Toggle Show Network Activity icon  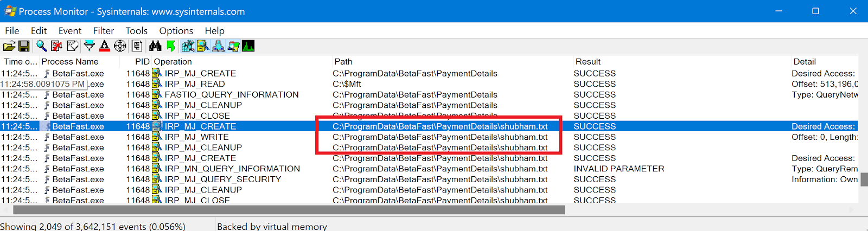point(218,46)
